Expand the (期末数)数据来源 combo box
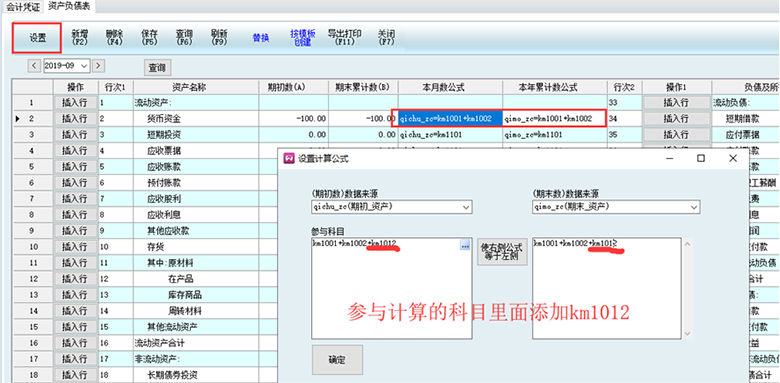 (616, 206)
